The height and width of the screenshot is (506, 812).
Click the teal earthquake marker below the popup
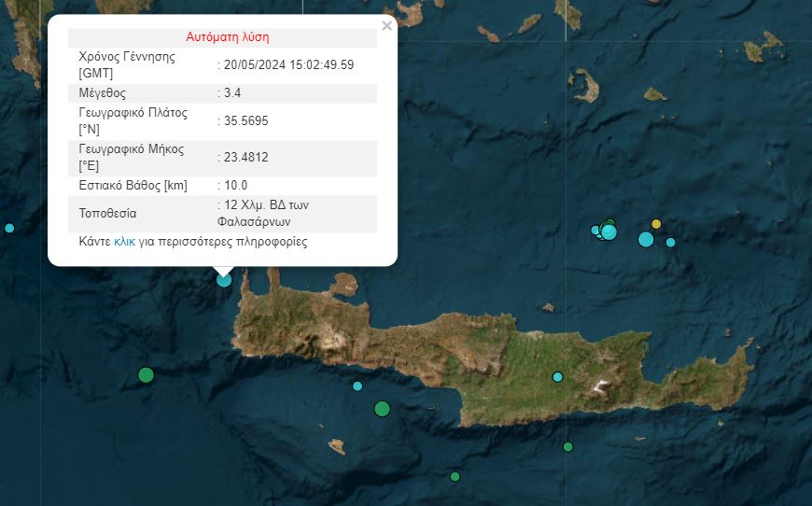[224, 278]
